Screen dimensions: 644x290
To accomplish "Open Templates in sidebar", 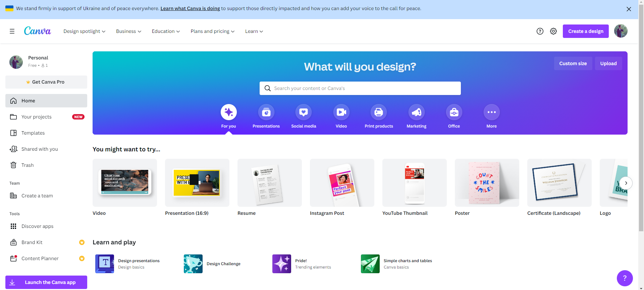I will [x=46, y=133].
